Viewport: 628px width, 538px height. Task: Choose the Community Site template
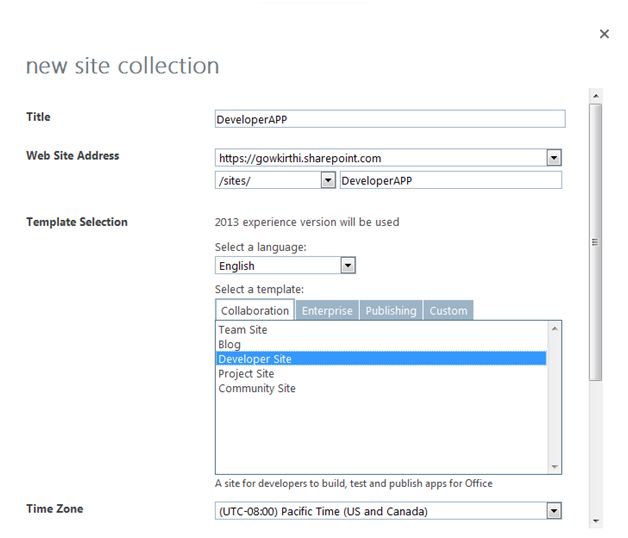pyautogui.click(x=257, y=389)
